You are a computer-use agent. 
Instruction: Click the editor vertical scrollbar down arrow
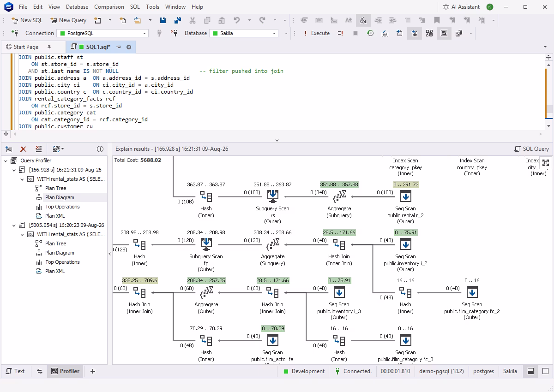point(549,126)
